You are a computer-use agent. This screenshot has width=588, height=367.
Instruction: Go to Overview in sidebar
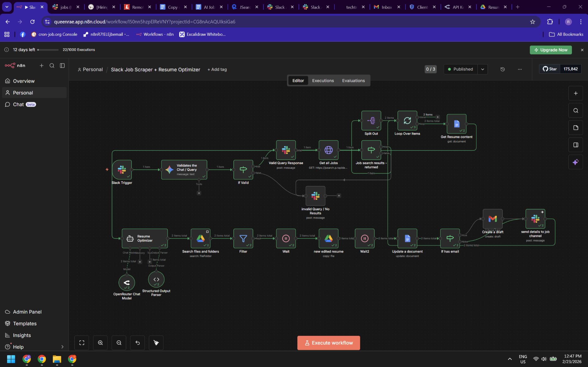(x=34, y=81)
